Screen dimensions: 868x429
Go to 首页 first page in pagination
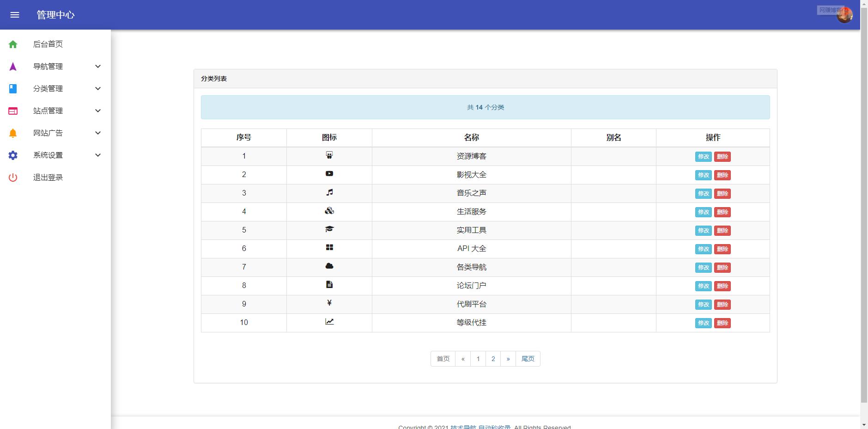443,359
